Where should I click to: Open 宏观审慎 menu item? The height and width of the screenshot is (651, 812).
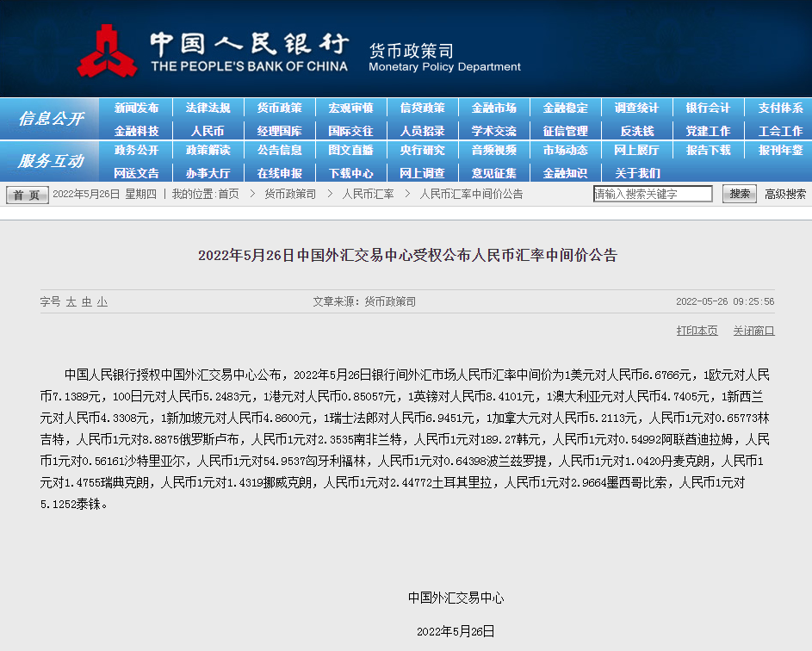click(x=350, y=108)
